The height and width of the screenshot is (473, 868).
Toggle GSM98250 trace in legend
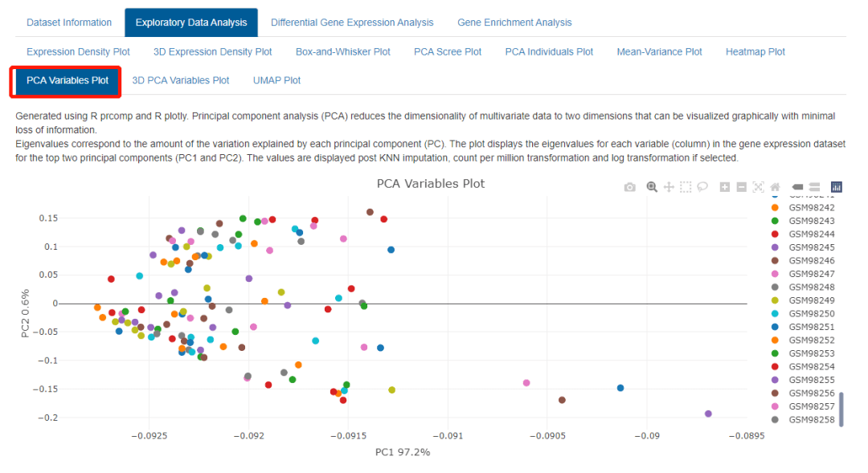click(x=803, y=314)
